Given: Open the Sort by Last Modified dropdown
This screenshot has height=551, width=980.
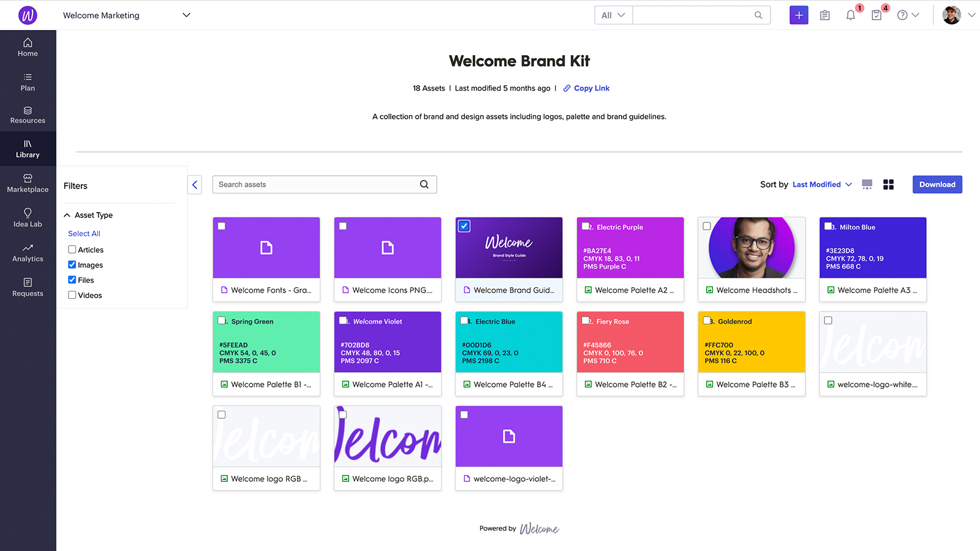Looking at the screenshot, I should coord(822,184).
